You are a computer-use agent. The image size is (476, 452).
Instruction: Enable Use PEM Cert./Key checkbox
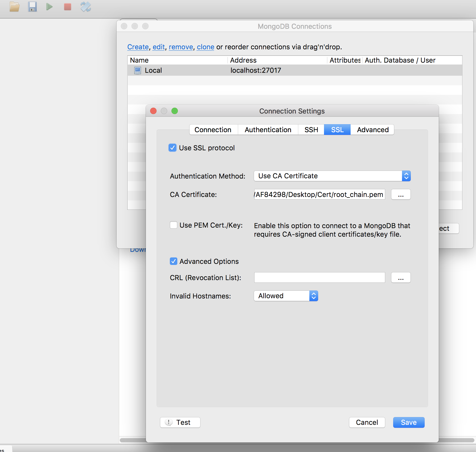(174, 225)
